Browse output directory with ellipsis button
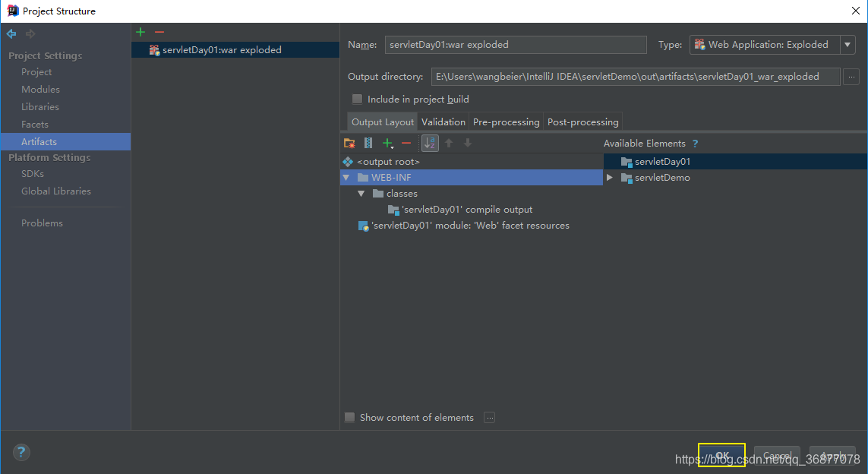This screenshot has width=868, height=474. click(851, 77)
